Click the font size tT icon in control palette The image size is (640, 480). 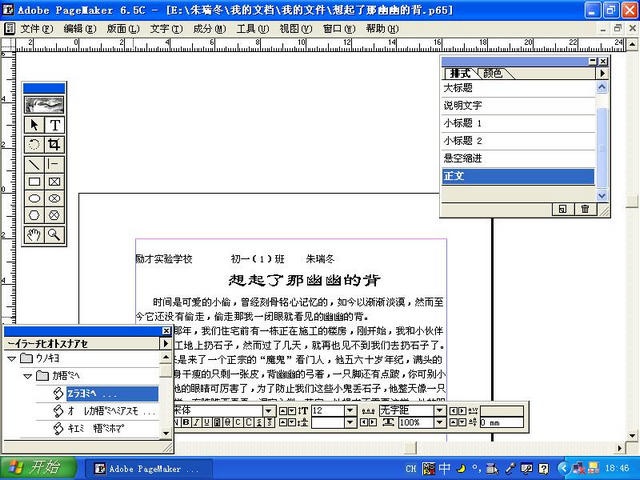303,411
